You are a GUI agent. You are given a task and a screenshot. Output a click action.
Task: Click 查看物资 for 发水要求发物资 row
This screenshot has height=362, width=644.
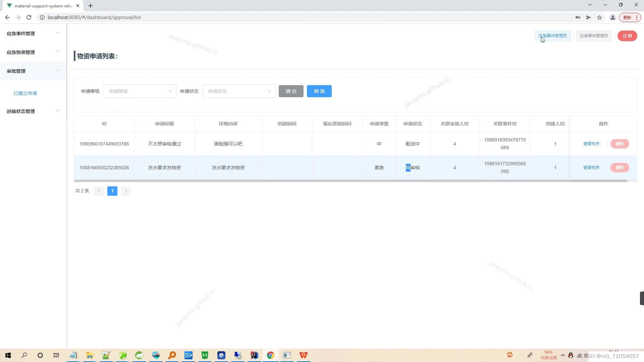[591, 168]
